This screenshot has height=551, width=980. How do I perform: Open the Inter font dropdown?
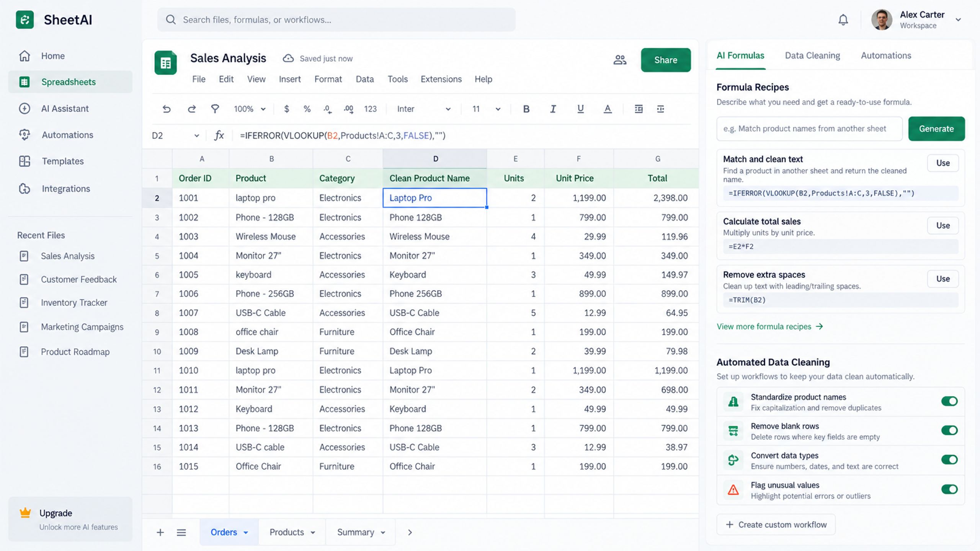click(424, 109)
